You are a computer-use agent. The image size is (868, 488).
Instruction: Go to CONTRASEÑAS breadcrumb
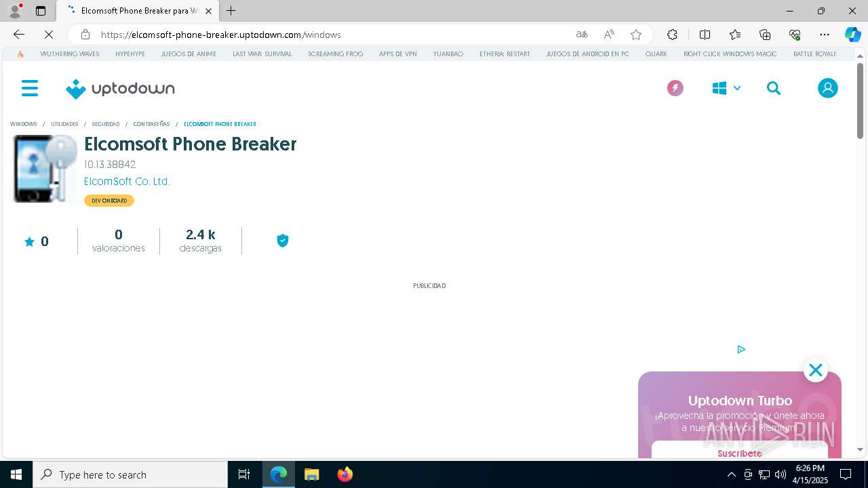tap(151, 124)
